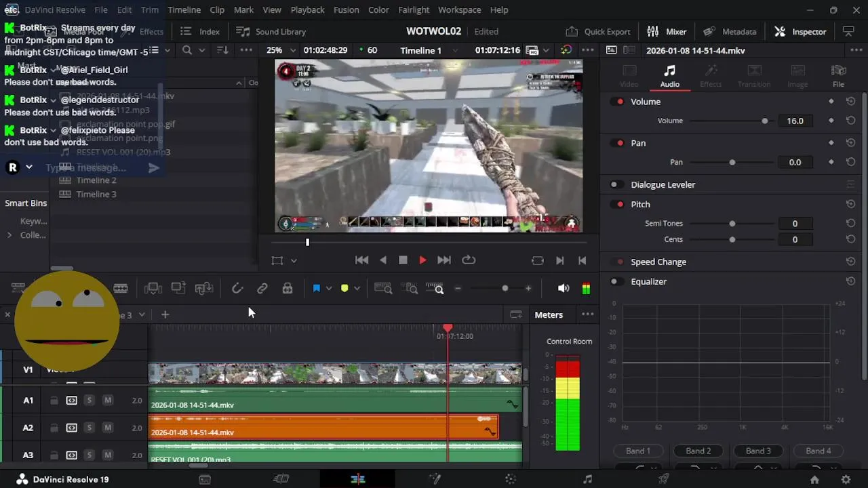Toggle linked selection chain icon
This screenshot has width=868, height=488.
262,289
